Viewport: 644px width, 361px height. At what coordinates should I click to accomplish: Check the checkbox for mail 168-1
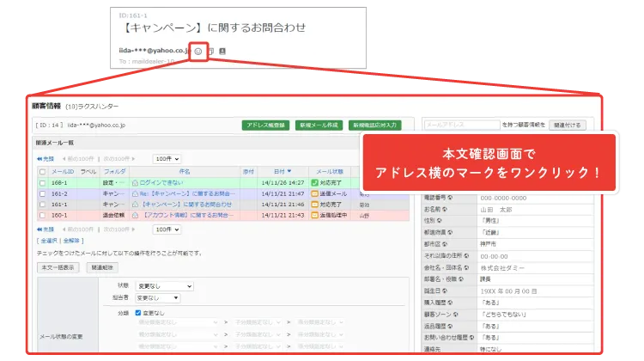pos(42,182)
